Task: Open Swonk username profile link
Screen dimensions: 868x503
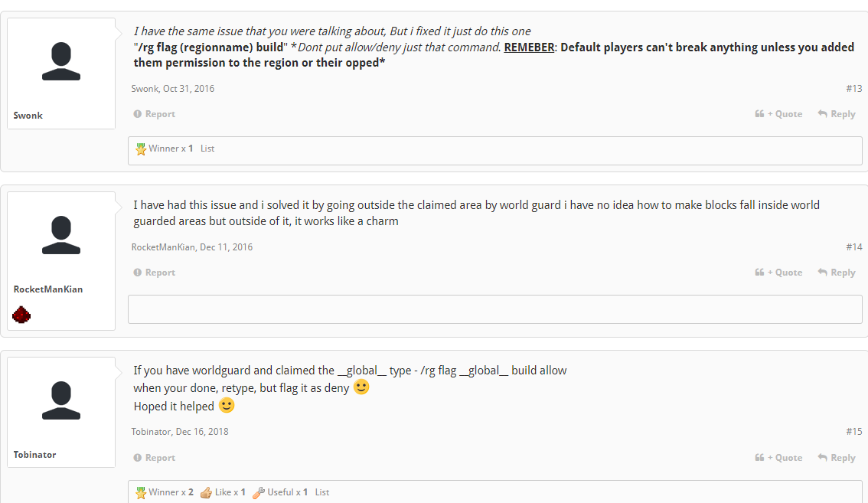Action: coord(28,116)
